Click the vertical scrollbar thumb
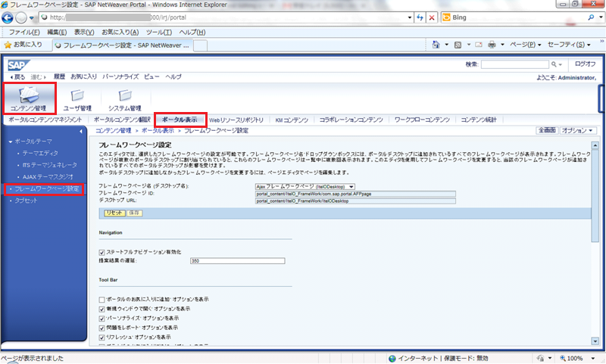Viewport: 606px width, 364px height. point(595,196)
